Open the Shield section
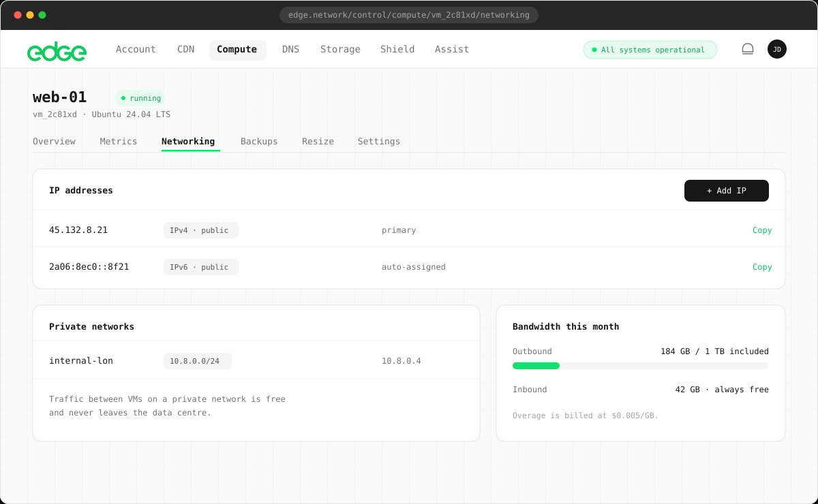Viewport: 818px width, 504px height. (397, 49)
